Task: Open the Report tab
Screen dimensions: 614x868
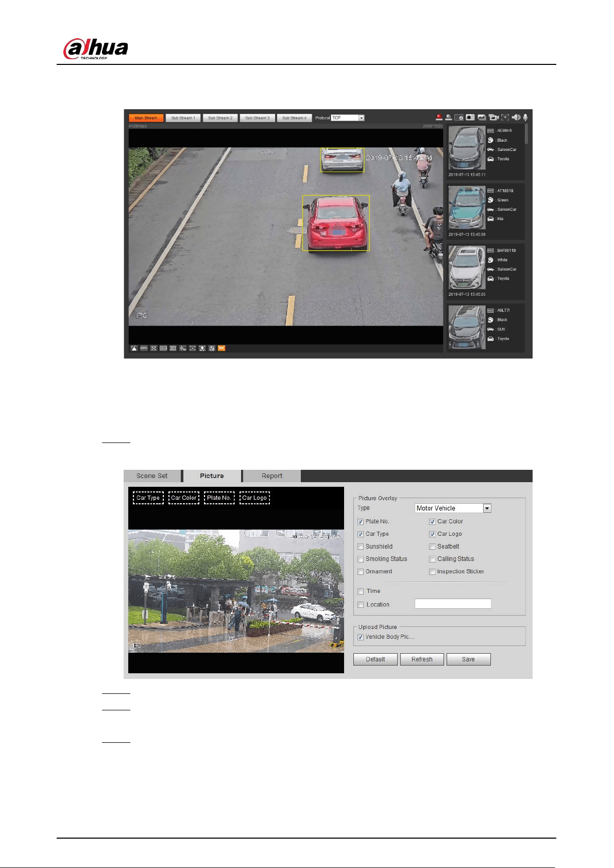Action: pos(272,476)
